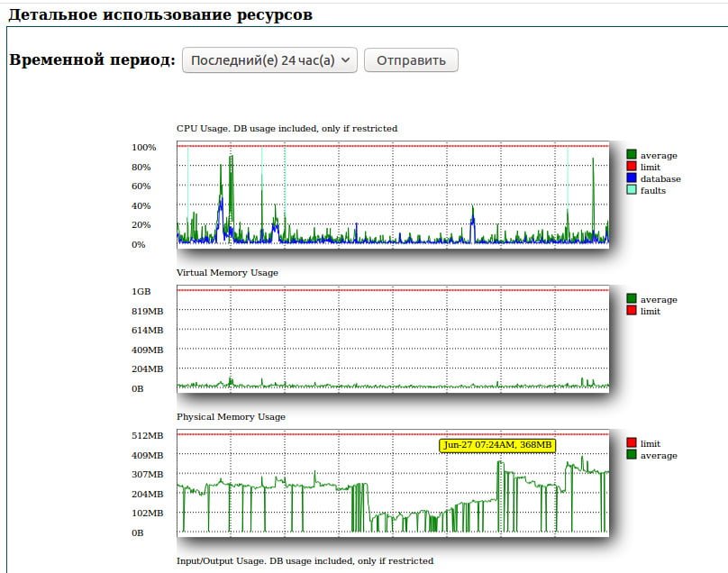Click green average swatch in Physical Memory legend
The image size is (728, 573).
tap(632, 454)
